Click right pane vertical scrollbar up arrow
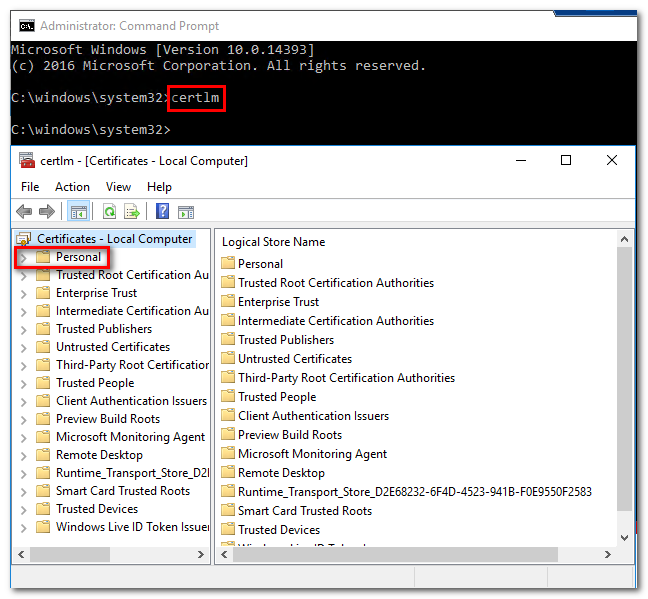 (x=624, y=239)
